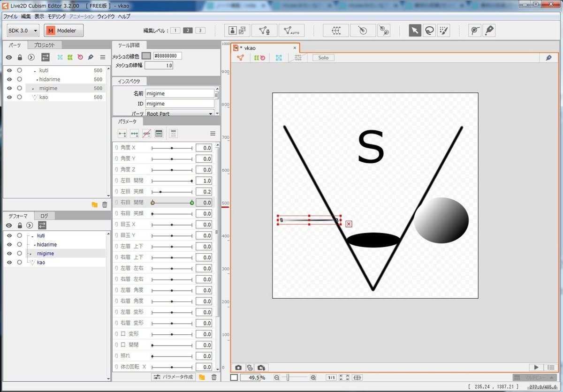563x392 pixels.
Task: Toggle hidarime visibility in Deformer panel
Action: tap(9, 244)
